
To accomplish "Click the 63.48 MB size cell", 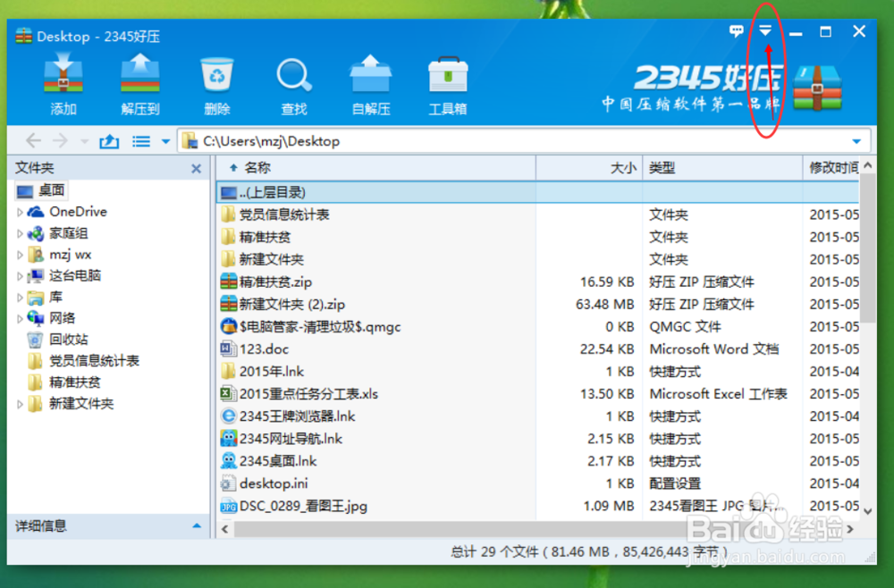I will pos(605,304).
